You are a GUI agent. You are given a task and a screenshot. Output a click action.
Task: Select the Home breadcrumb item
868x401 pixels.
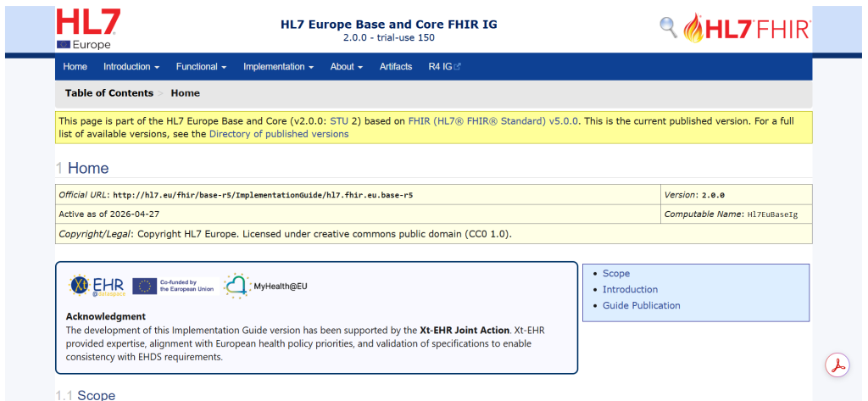point(186,93)
